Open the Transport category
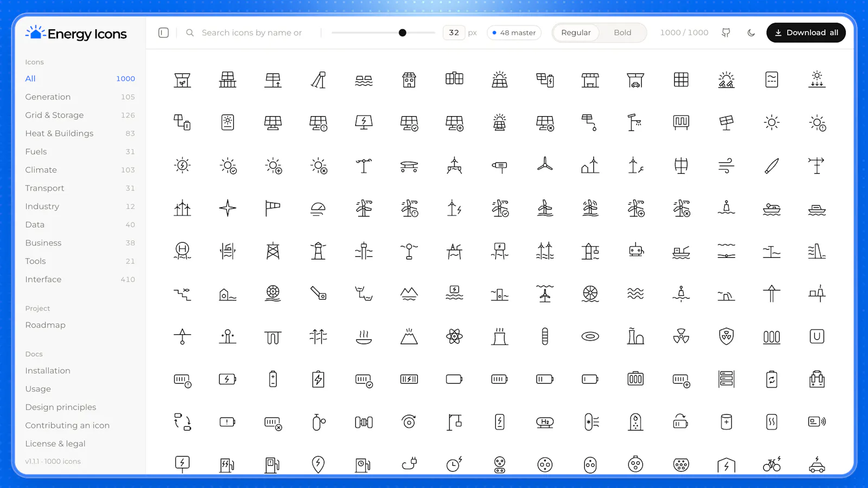The image size is (868, 488). pos(80,188)
